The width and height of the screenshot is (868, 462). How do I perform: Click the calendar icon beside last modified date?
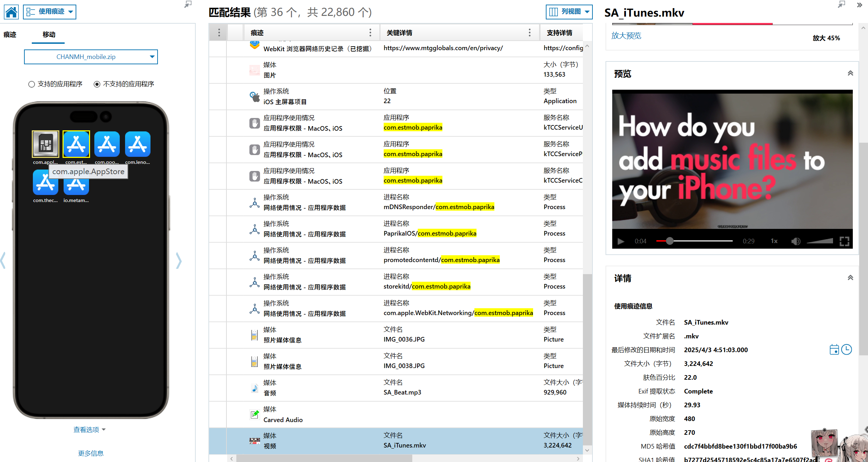(834, 350)
